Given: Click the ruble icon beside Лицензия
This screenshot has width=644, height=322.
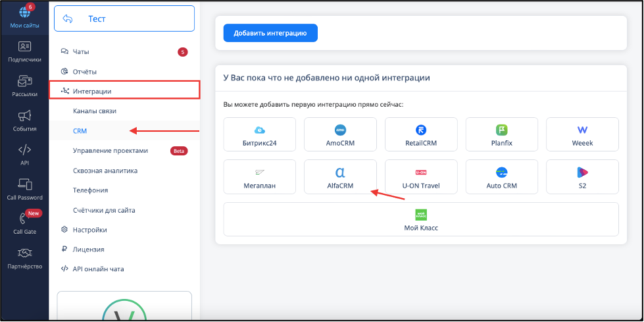Looking at the screenshot, I should pyautogui.click(x=64, y=249).
